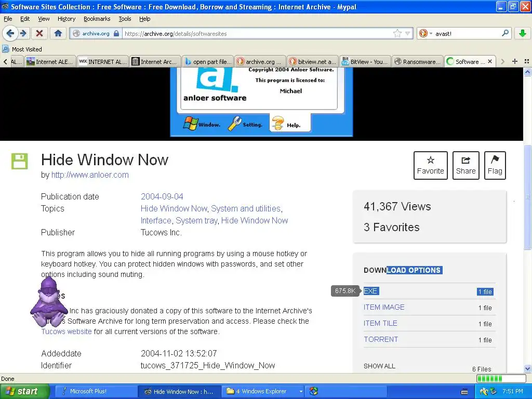Screen dimensions: 532x399
Task: Click archive.org site identity button
Action: (96, 33)
